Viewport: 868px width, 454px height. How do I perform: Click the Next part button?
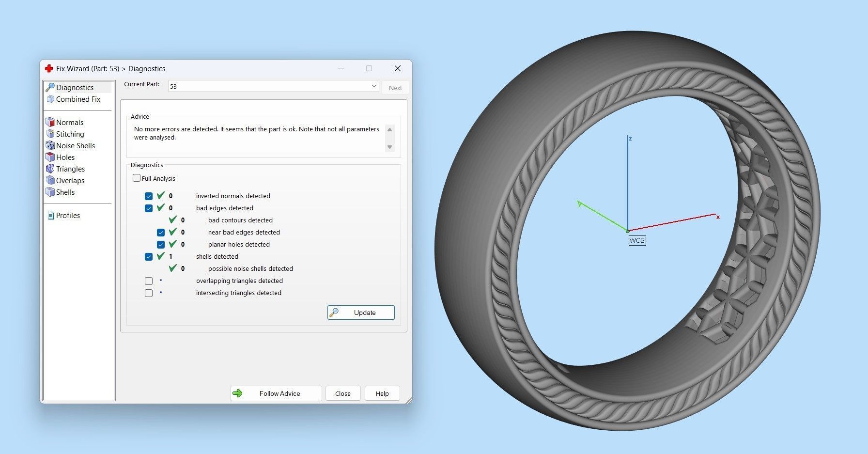click(395, 88)
